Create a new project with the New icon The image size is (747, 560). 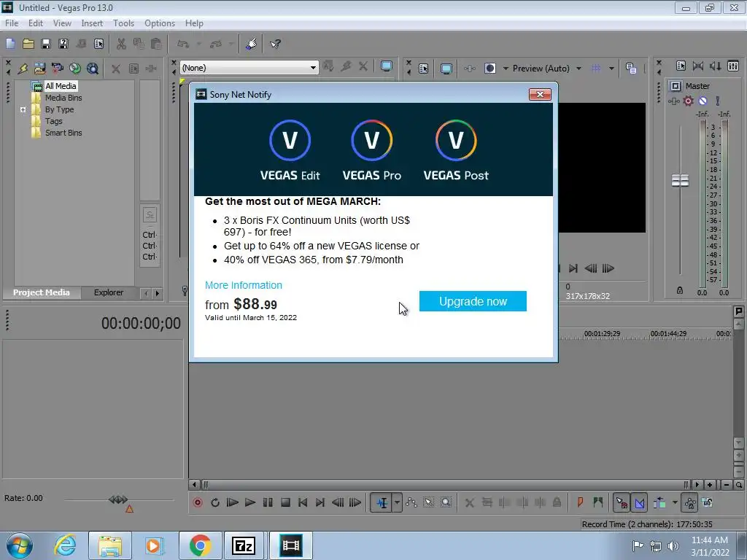coord(10,44)
